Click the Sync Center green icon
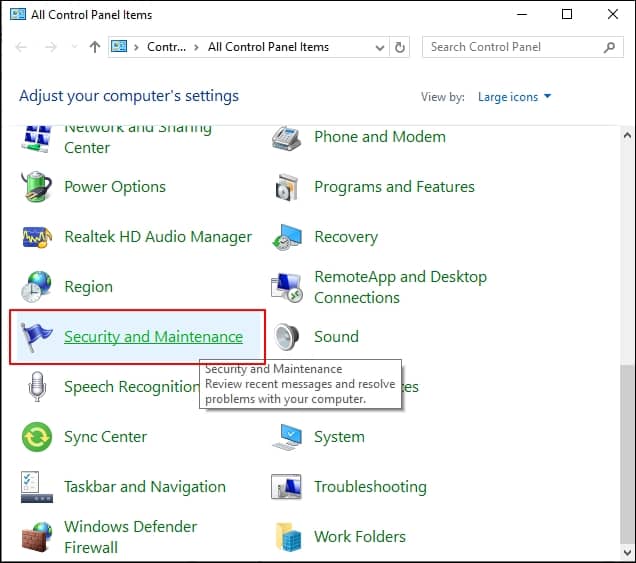Screen dimensions: 636x563 tap(37, 437)
